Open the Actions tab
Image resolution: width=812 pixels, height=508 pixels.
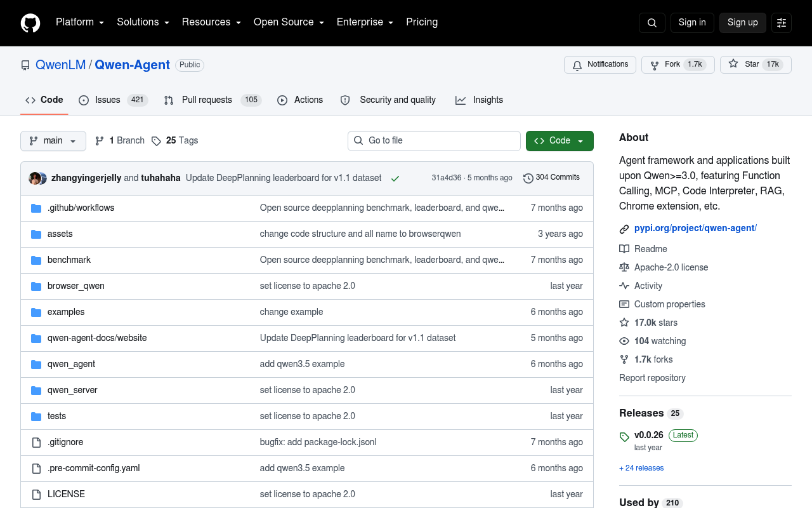click(x=301, y=100)
